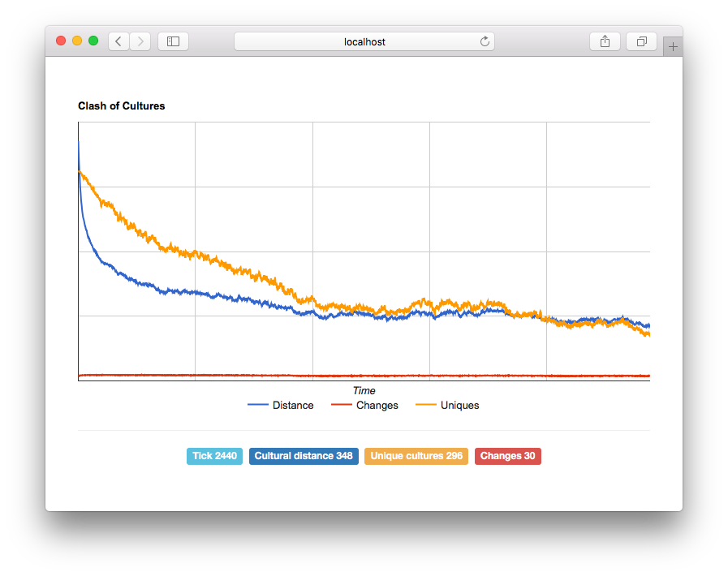The height and width of the screenshot is (576, 728).
Task: Click the red Changes 30 badge
Action: point(507,456)
